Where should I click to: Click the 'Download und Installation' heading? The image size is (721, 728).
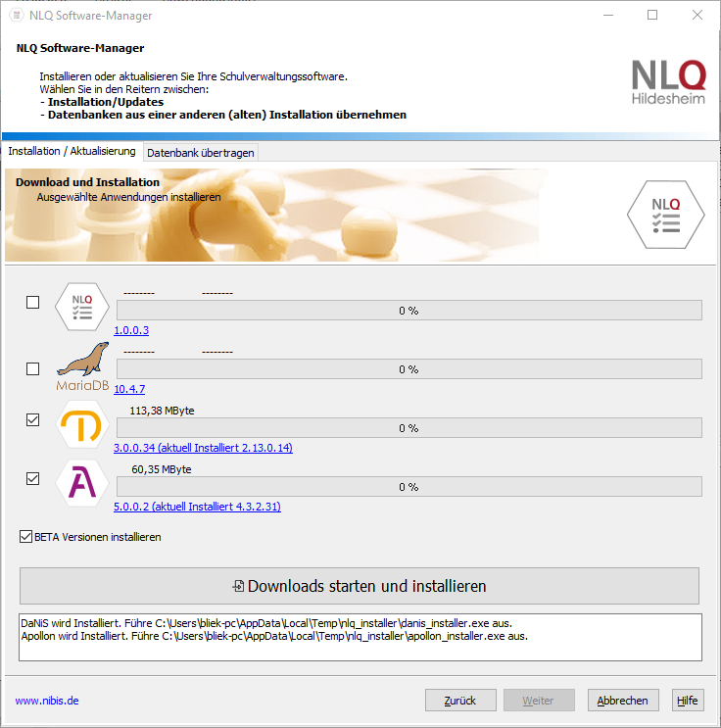[x=88, y=182]
